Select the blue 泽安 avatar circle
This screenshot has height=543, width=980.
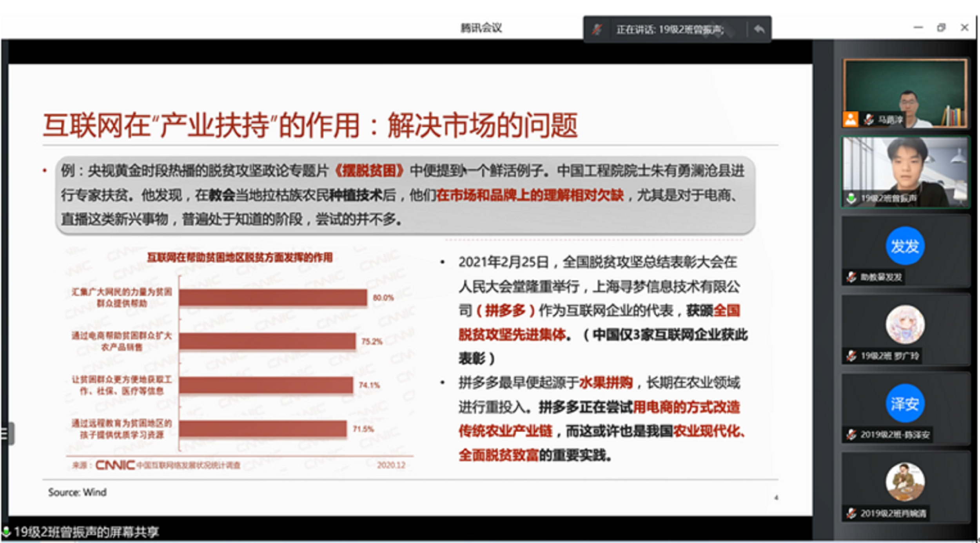pos(905,403)
